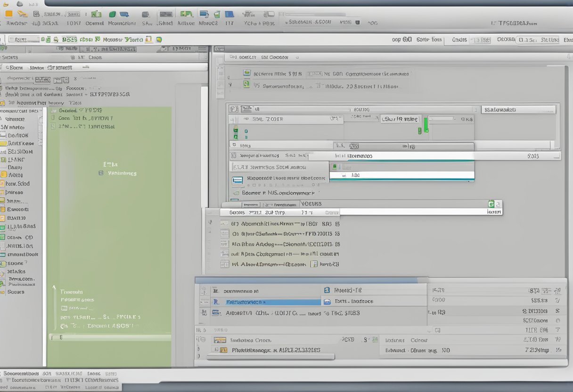The width and height of the screenshot is (573, 392).
Task: Click the Sone fors button at top right
Action: 429,40
